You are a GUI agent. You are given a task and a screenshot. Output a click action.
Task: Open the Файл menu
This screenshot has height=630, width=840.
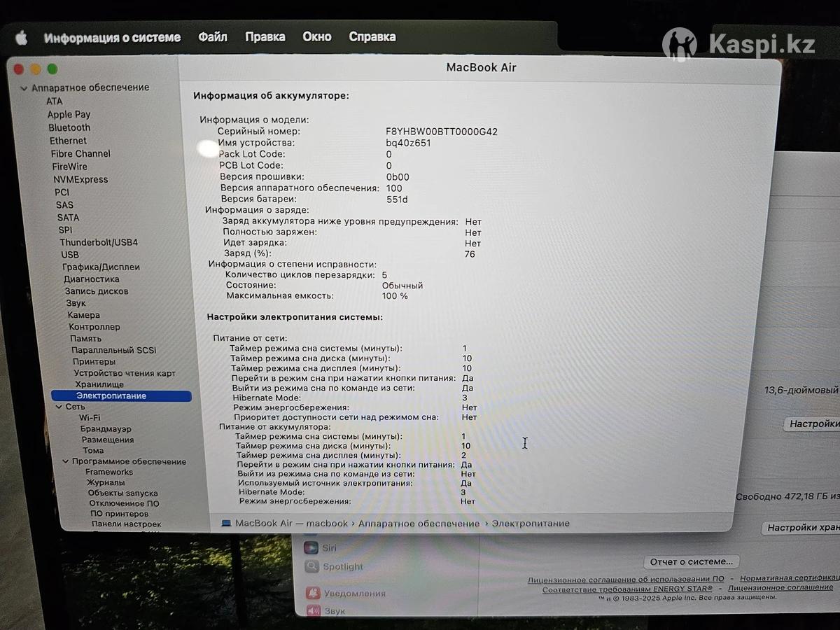[x=212, y=37]
